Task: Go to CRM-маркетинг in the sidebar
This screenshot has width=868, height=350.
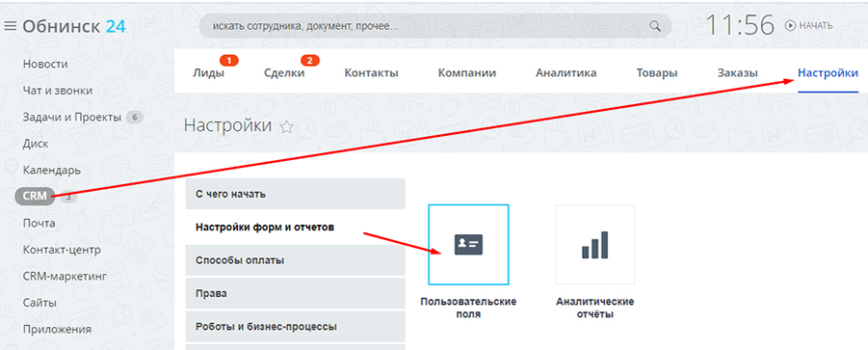Action: click(65, 277)
